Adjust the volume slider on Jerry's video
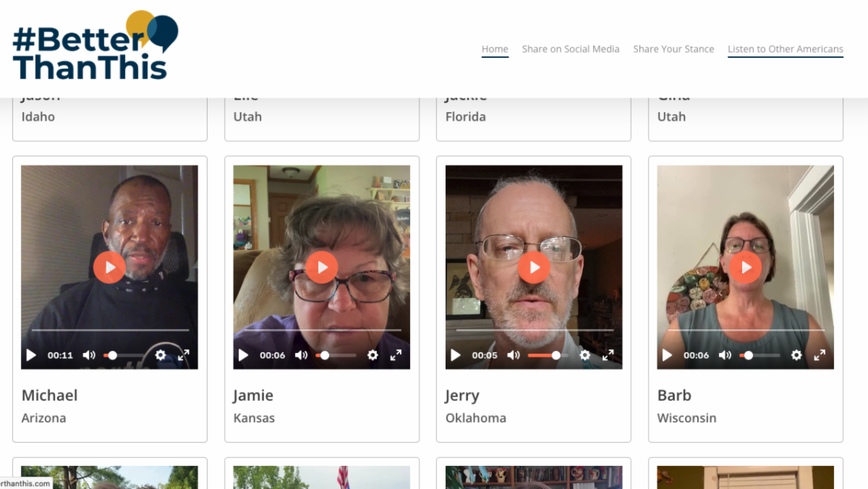 [548, 355]
